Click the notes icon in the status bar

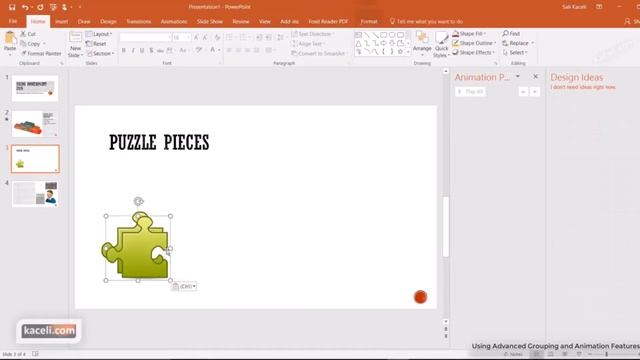pos(513,354)
